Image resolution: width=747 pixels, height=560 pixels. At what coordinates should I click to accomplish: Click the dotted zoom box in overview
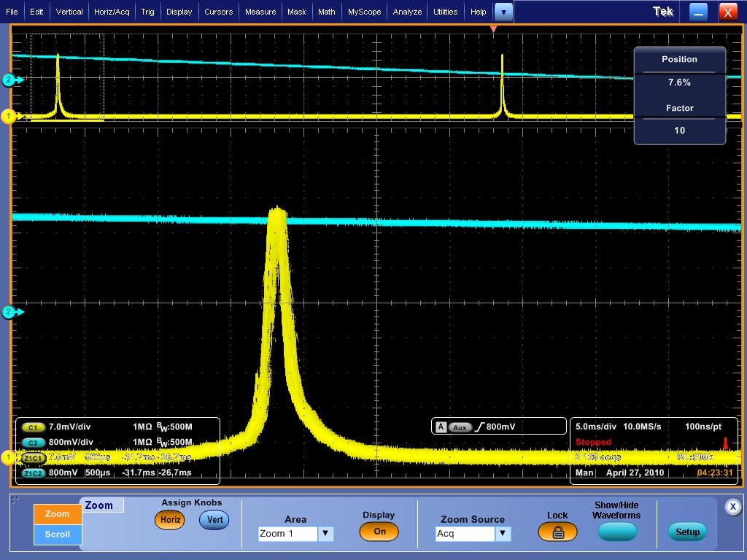click(67, 77)
